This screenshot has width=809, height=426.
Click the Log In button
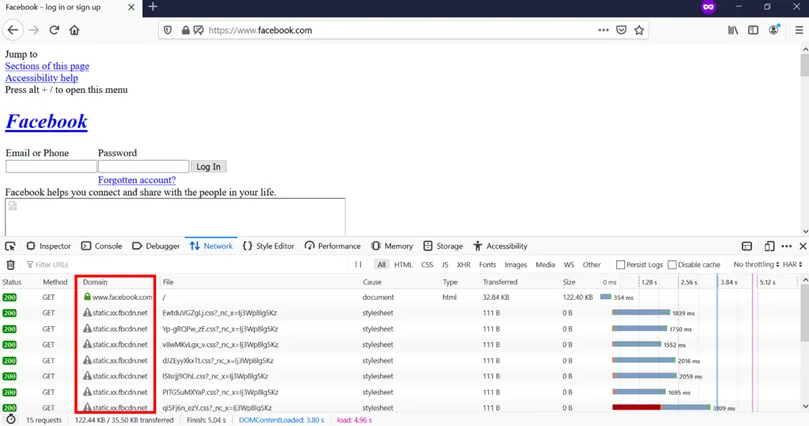pos(208,167)
